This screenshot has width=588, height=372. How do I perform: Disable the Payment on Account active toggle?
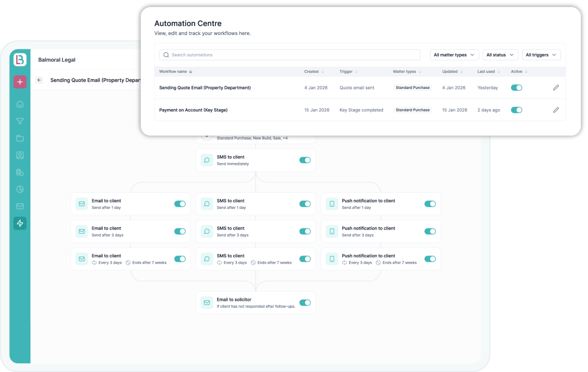(x=516, y=110)
